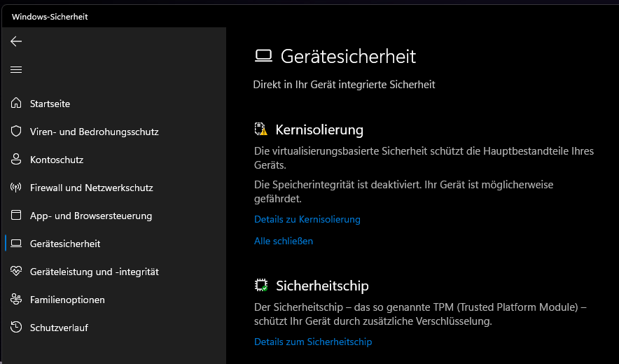Screen dimensions: 619x364
Task: Click the Alle schließen link
Action: point(283,241)
